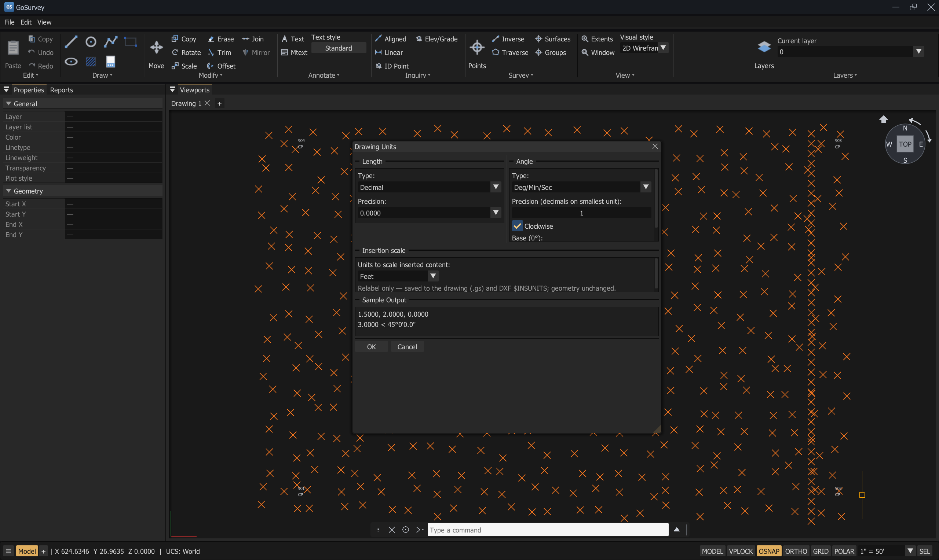Open the insertion scale Feet dropdown

[398, 276]
